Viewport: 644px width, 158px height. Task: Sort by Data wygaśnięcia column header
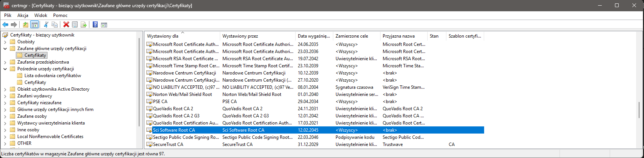314,36
